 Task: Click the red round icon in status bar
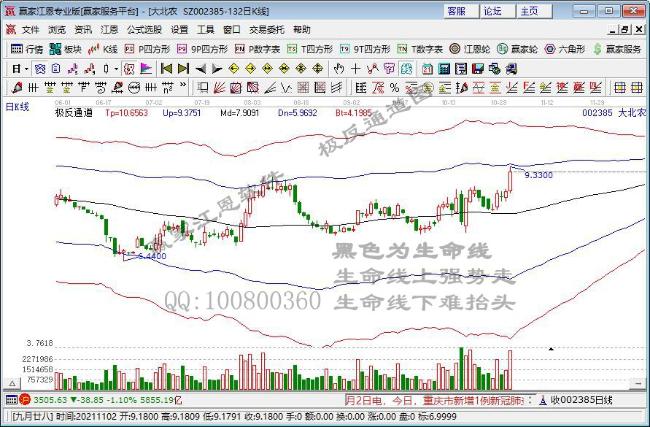coord(25,400)
